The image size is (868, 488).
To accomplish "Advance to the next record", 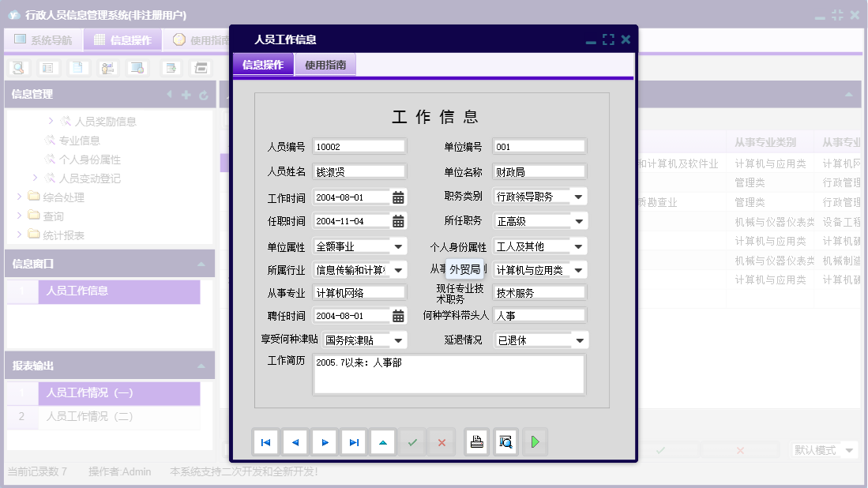I will click(324, 441).
